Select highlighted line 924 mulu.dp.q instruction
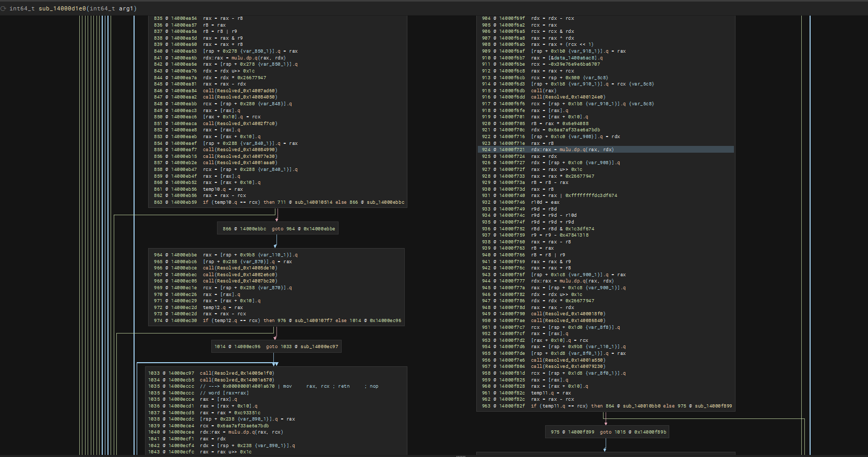868x457 pixels. click(586, 150)
